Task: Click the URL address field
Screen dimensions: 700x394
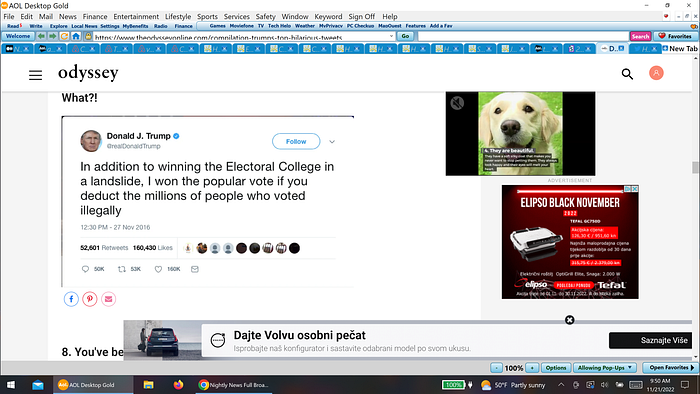Action: 241,37
